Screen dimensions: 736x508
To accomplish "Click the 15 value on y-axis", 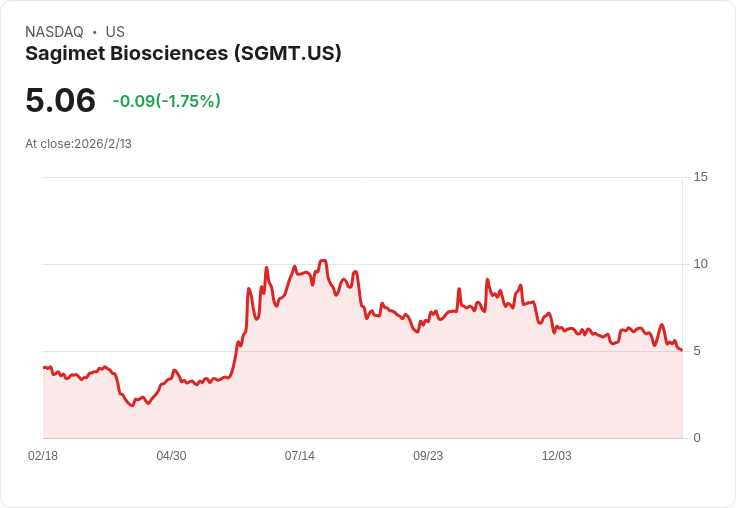I will [x=700, y=177].
